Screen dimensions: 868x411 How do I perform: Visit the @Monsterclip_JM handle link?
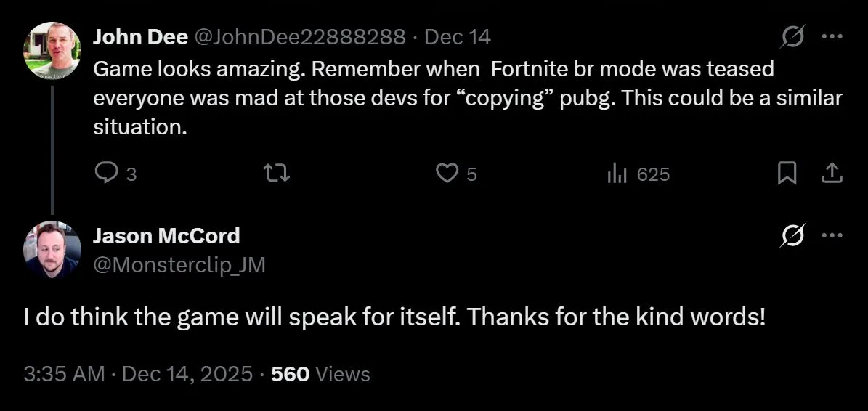coord(179,266)
